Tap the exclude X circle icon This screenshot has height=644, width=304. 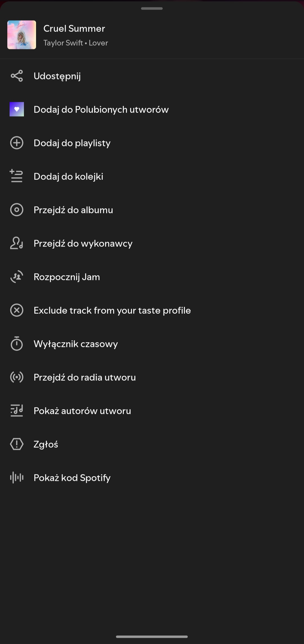coord(17,310)
